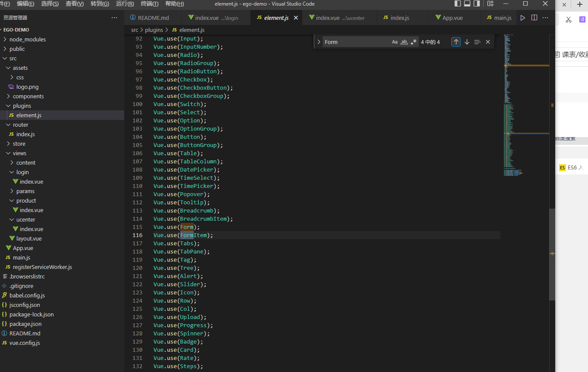Expand the public folder

coord(62,49)
